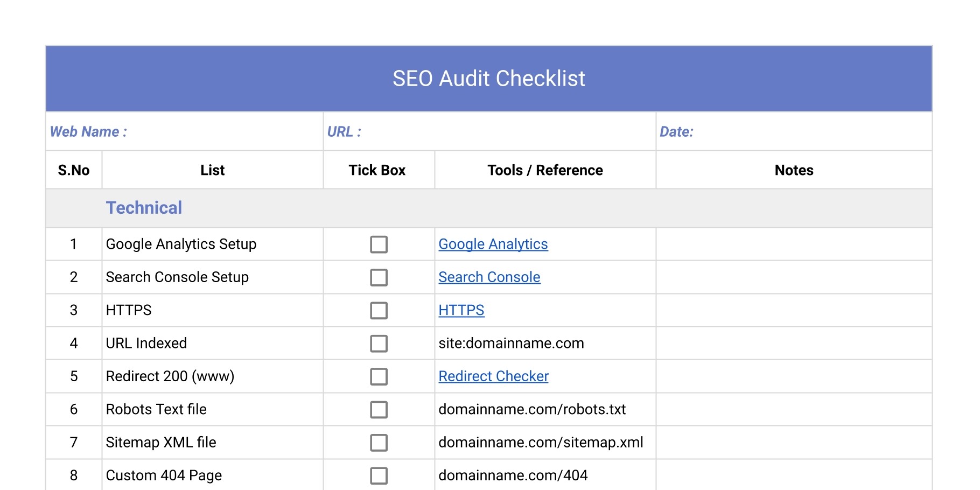Select the Technical section header

point(144,208)
